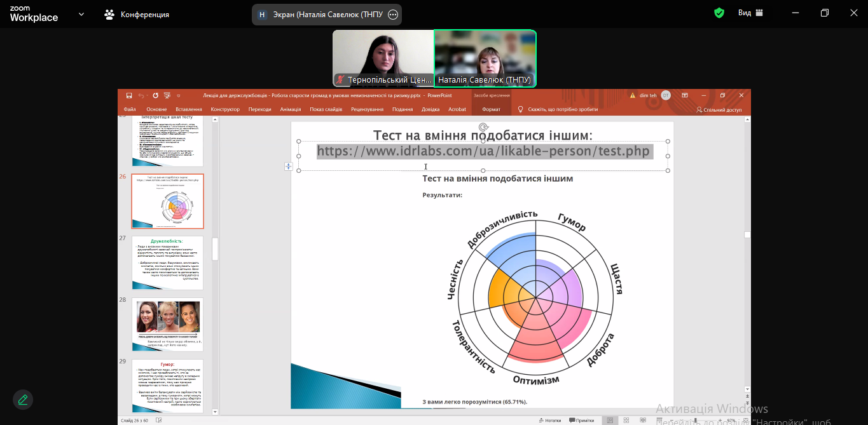Toggle the Нотатки notes pane
Viewport: 868px width, 425px height.
pos(549,420)
